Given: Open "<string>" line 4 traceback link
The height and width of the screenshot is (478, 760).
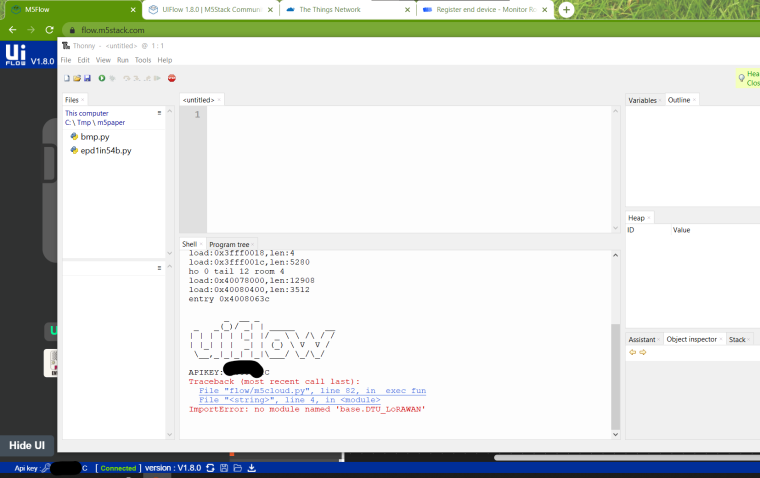Looking at the screenshot, I should click(289, 400).
